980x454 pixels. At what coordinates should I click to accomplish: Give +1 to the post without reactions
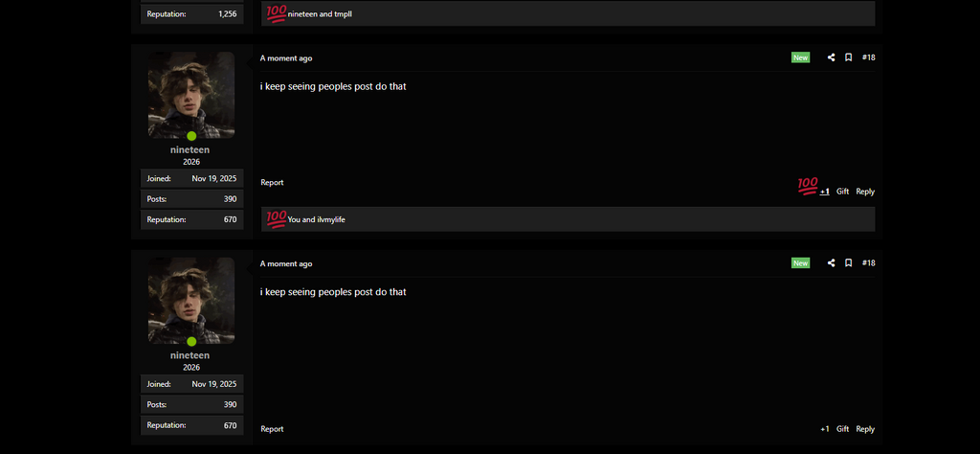pos(824,429)
